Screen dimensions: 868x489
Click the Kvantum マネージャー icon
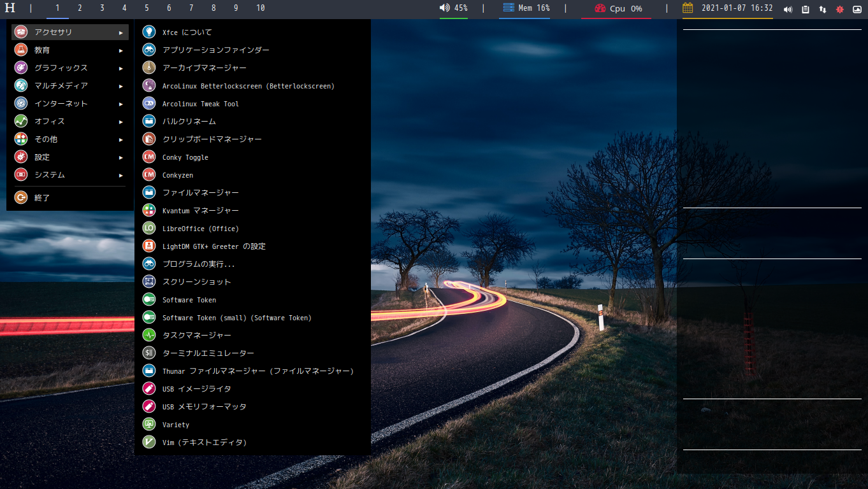point(148,210)
